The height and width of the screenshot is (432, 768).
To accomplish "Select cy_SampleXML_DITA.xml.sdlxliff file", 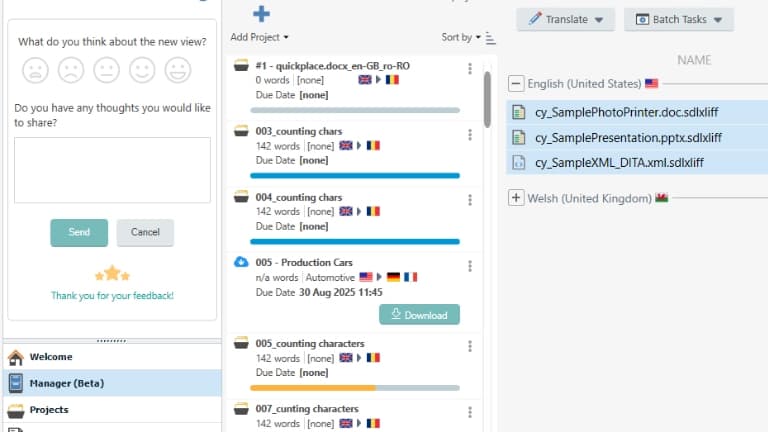I will (x=637, y=163).
